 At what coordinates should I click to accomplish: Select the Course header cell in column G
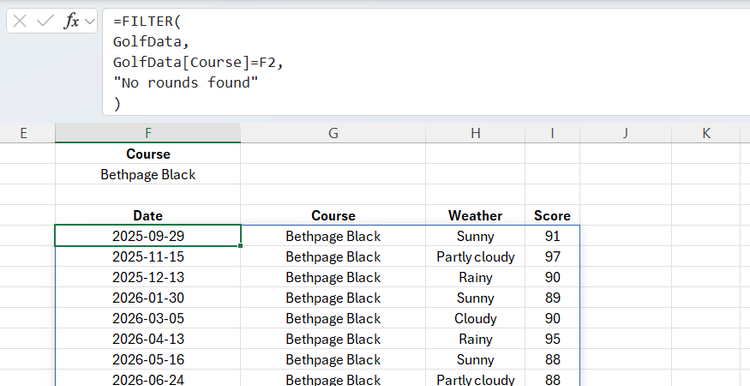[333, 215]
